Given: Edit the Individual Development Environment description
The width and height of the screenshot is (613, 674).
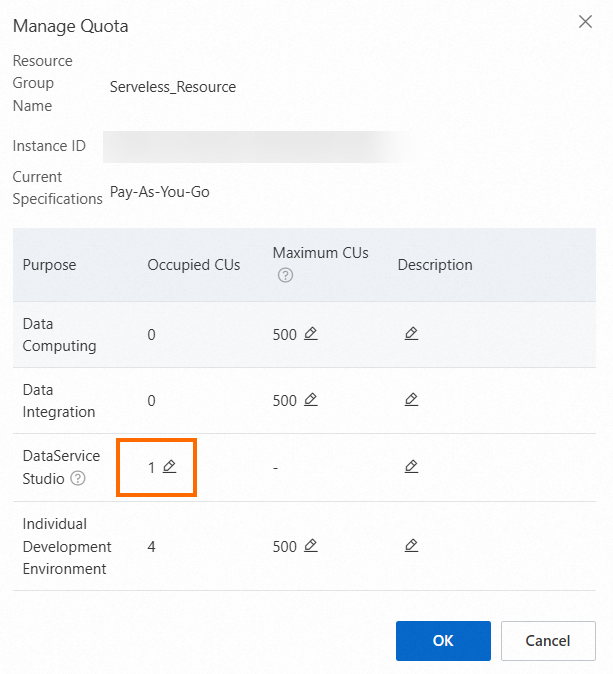Looking at the screenshot, I should point(411,546).
